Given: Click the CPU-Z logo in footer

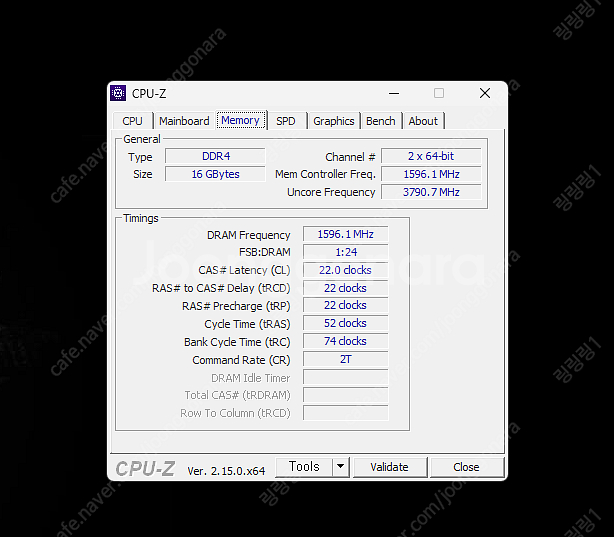Looking at the screenshot, I should pos(145,468).
